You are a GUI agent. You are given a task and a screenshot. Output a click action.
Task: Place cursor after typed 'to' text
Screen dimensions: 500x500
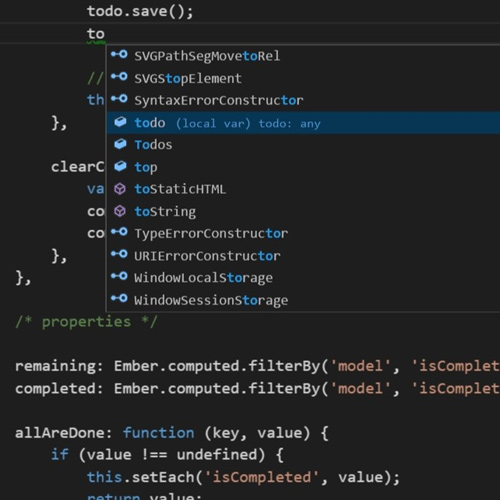click(105, 34)
